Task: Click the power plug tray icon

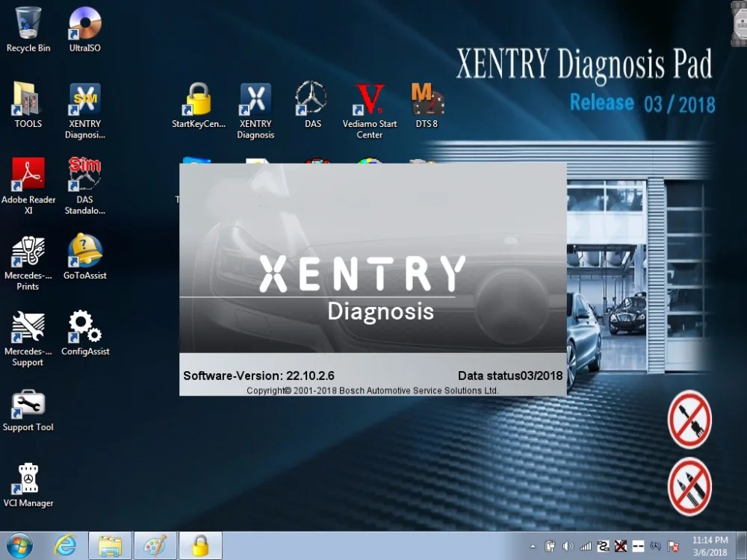Action: tap(551, 547)
